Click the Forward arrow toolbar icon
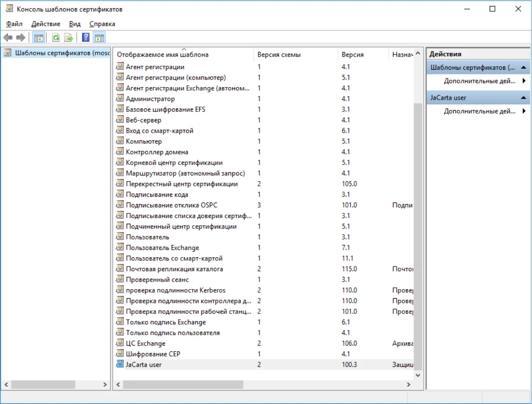 (x=20, y=38)
